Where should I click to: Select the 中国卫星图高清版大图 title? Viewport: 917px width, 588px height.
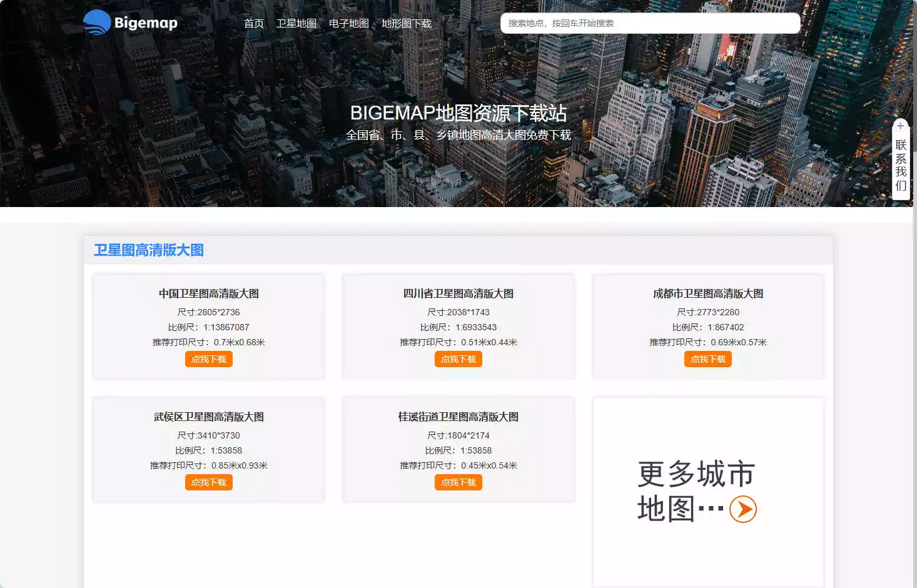click(209, 293)
